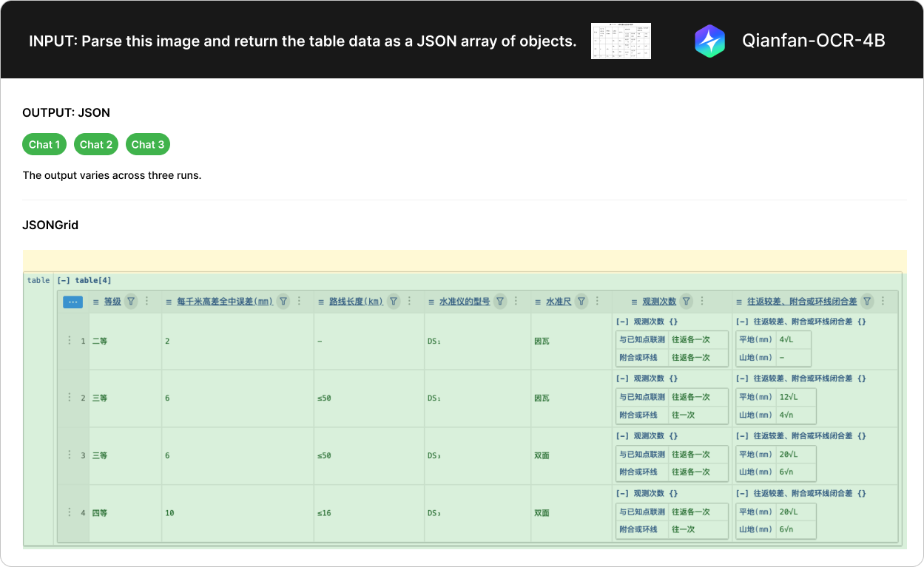Collapse the table[4] root node
The image size is (924, 567).
(64, 280)
